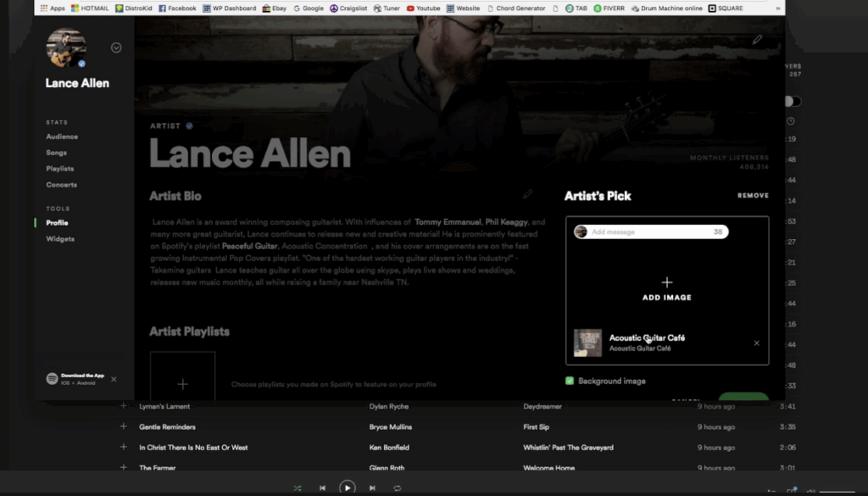Click ADD IMAGE in Artist's Pick
Viewport: 868px width, 496px height.
667,289
